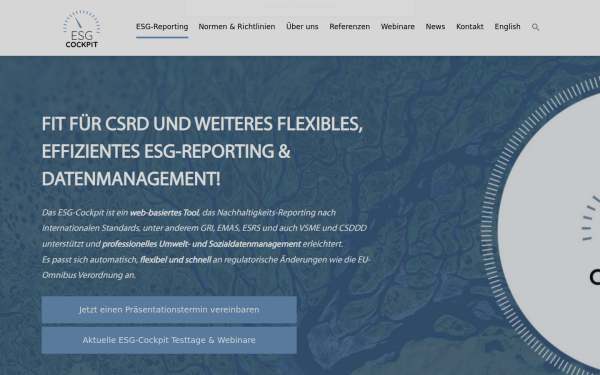Click Jetzt einen Präsentationstermin vereinbaren button
The image size is (600, 375).
tap(169, 310)
